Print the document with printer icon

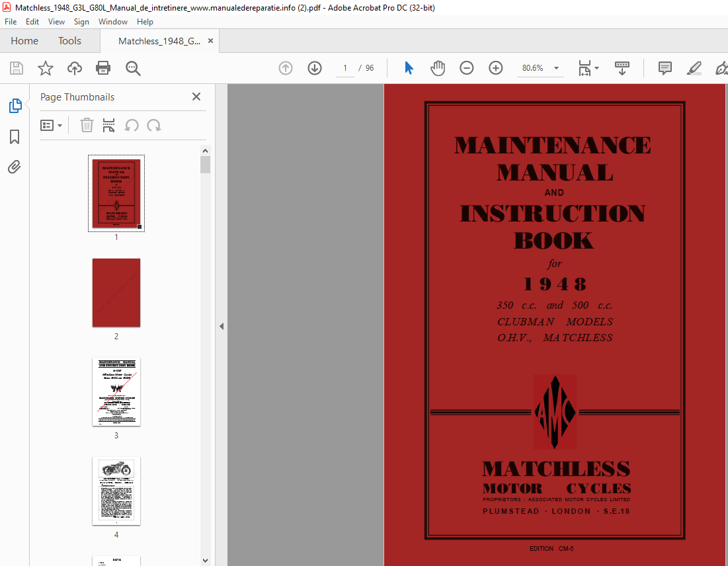point(103,68)
